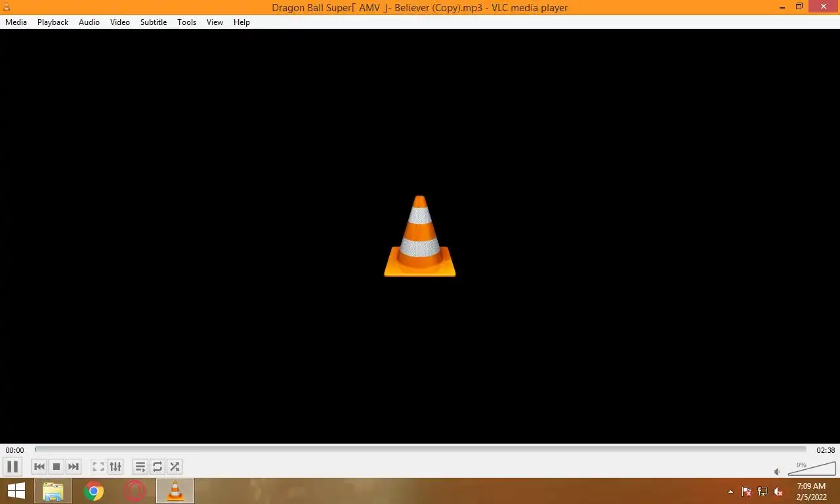
Task: Seek within the playback progress bar
Action: (x=420, y=450)
